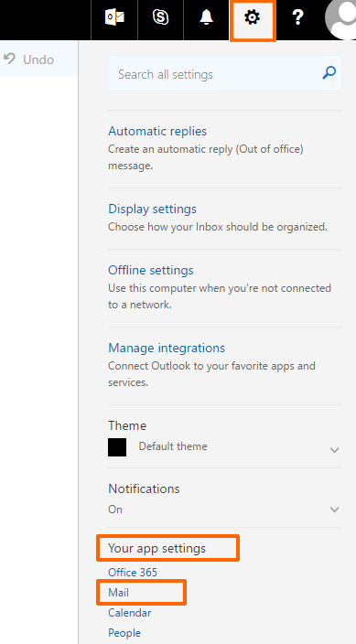Image resolution: width=356 pixels, height=644 pixels.
Task: Open help with the question mark icon
Action: [297, 18]
